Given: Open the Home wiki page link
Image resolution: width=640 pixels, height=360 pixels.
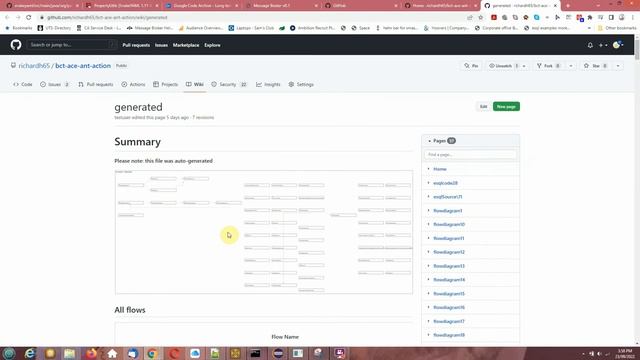Looking at the screenshot, I should click(440, 169).
